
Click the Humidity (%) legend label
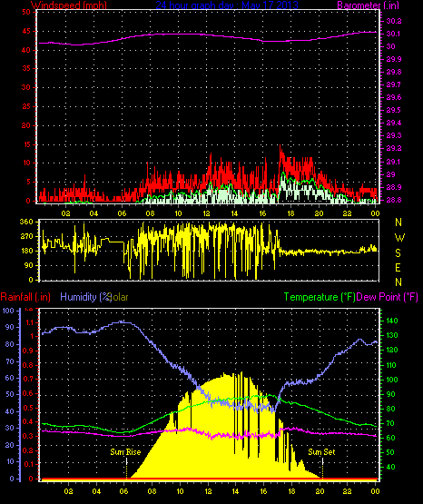click(x=85, y=297)
